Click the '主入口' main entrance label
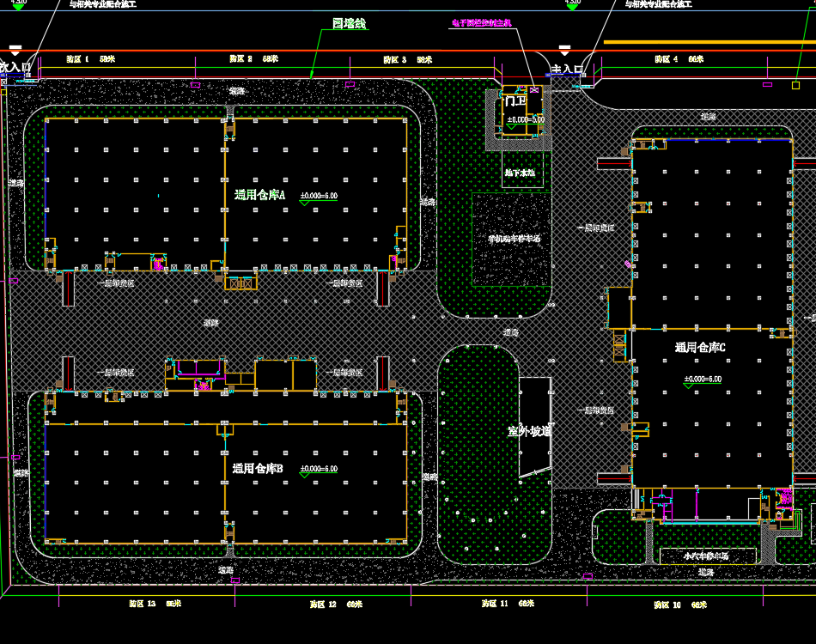The image size is (816, 644). [x=567, y=69]
